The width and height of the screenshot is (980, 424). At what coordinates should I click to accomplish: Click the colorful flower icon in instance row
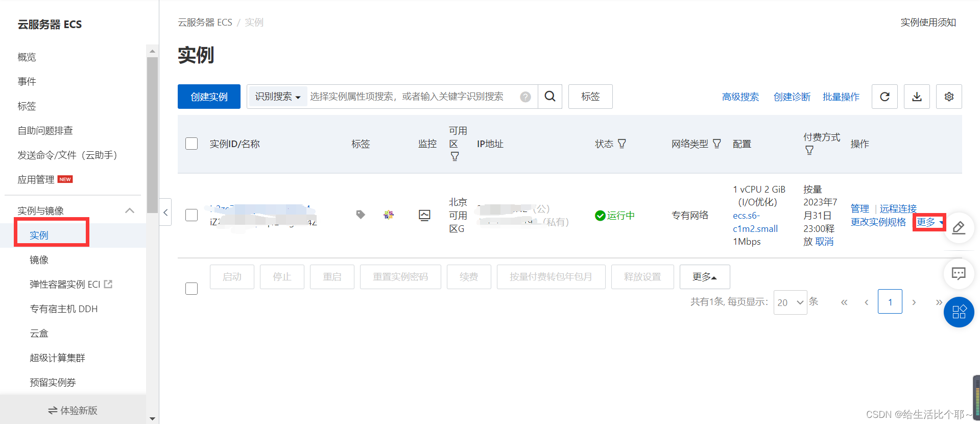[x=389, y=215]
